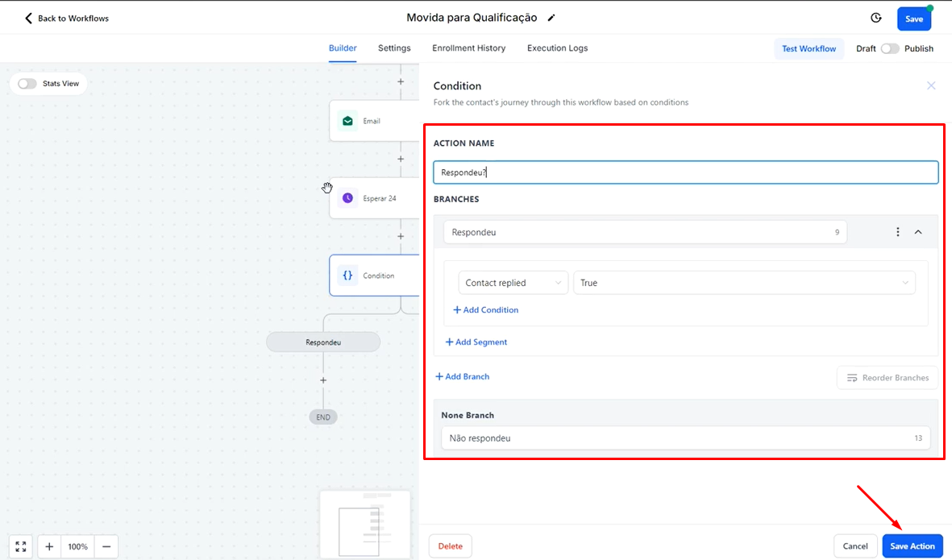Click the Save Action button

(912, 546)
